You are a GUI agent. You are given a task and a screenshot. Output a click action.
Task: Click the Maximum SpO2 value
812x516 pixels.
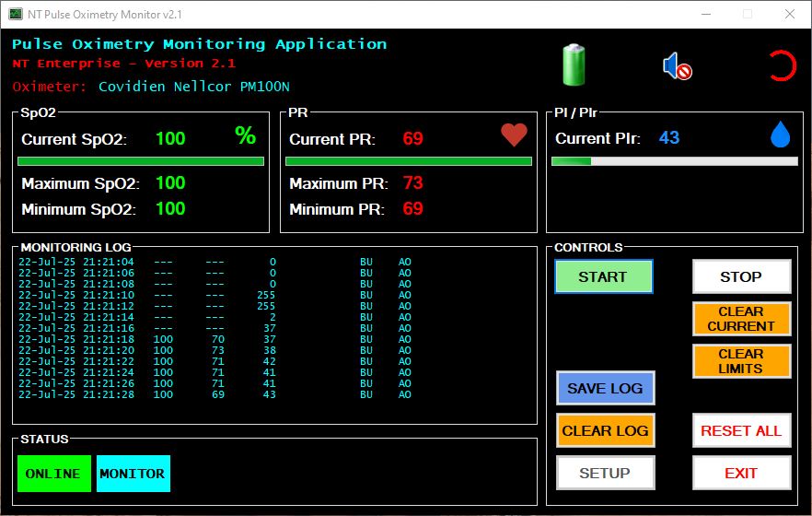(x=170, y=182)
